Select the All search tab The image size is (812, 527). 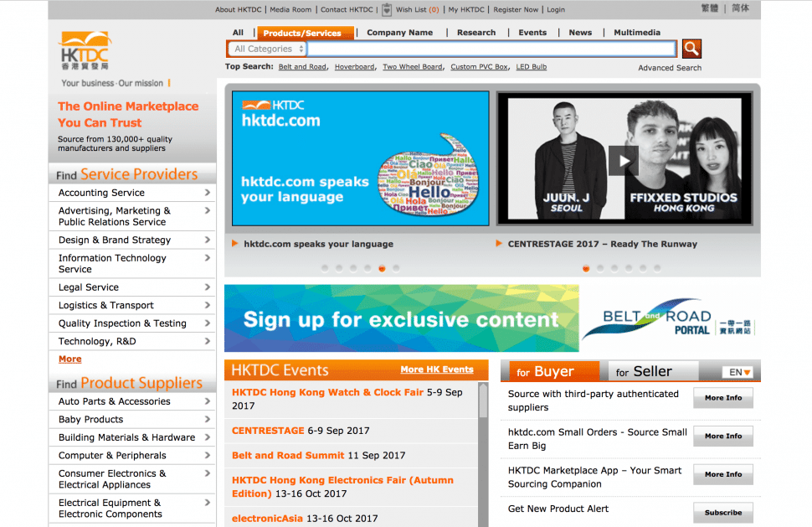238,33
